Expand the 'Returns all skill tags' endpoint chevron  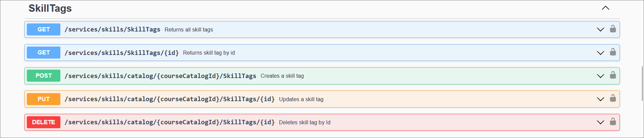click(600, 29)
